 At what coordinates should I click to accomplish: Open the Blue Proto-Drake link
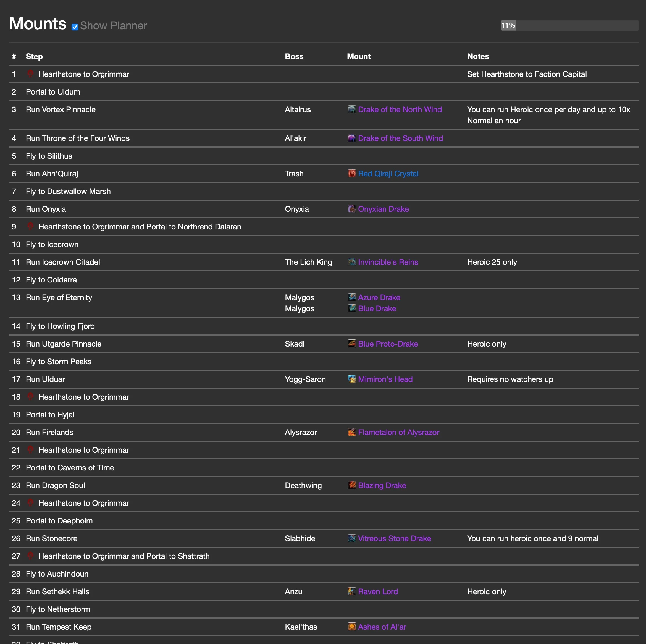click(388, 344)
